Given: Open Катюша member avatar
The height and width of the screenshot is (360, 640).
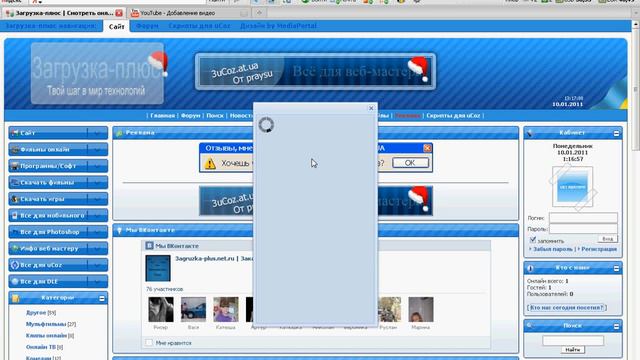Looking at the screenshot, I should pyautogui.click(x=226, y=309).
